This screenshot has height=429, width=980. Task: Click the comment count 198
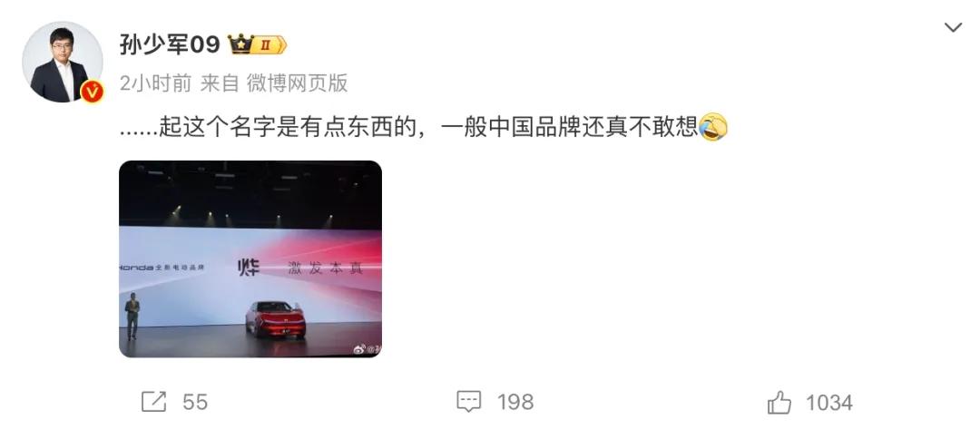click(x=515, y=402)
